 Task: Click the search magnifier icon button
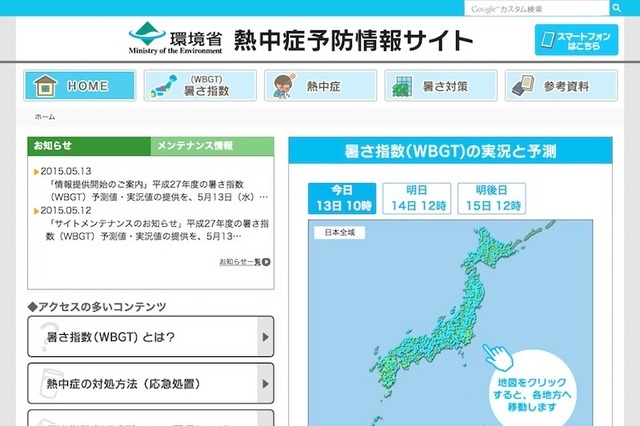(x=617, y=8)
